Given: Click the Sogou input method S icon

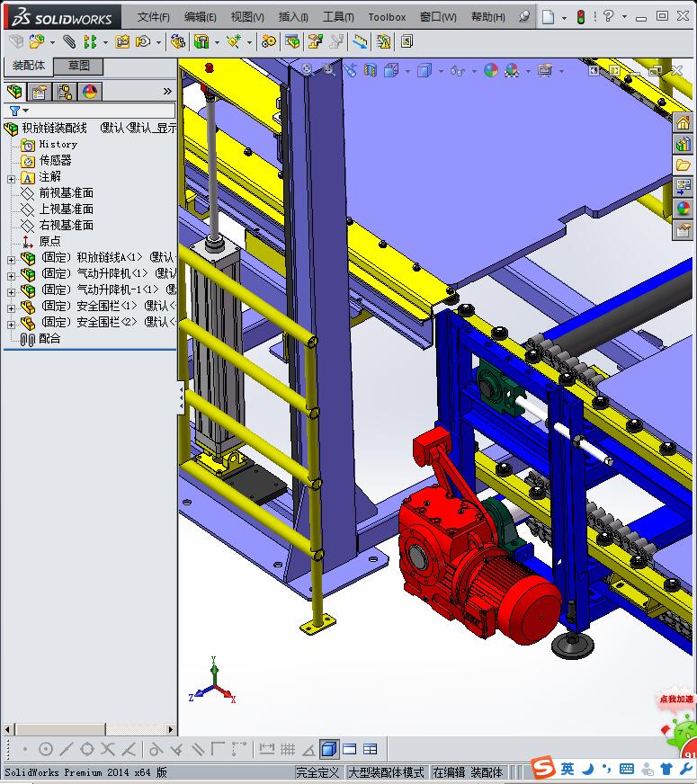Looking at the screenshot, I should [543, 768].
